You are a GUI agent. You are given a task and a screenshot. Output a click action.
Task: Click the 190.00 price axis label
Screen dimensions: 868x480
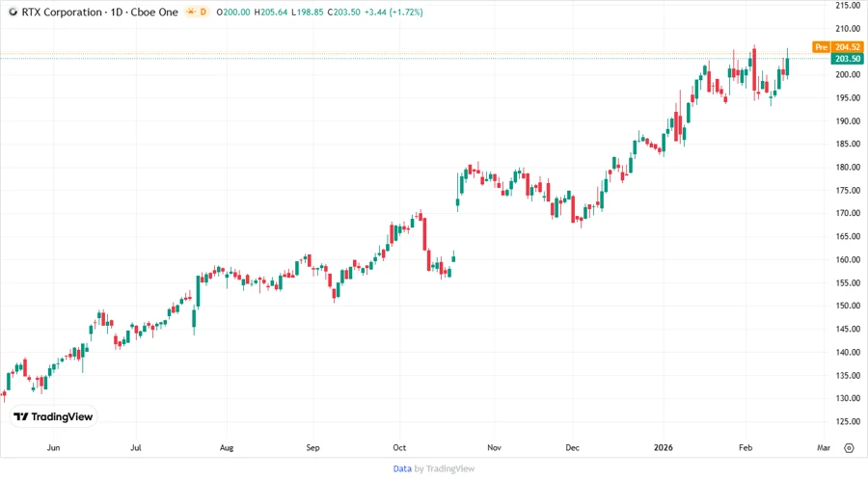848,121
